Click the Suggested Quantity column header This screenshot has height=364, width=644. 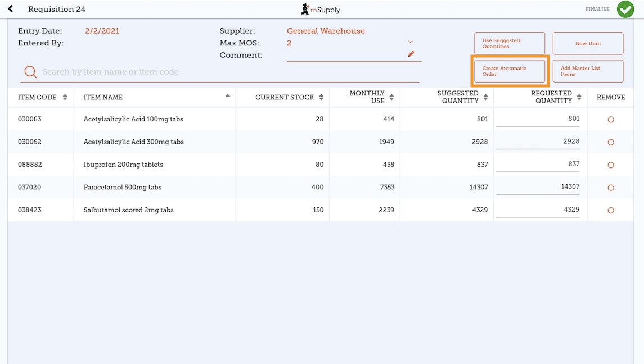[x=458, y=97]
